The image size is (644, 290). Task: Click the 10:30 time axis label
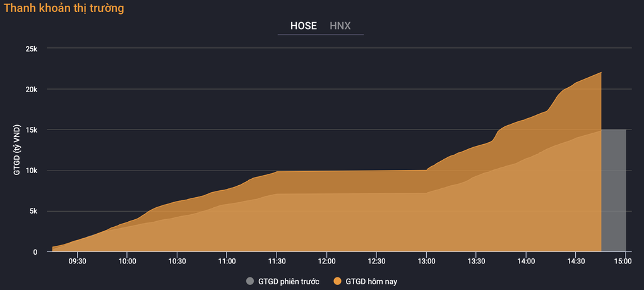coord(177,261)
